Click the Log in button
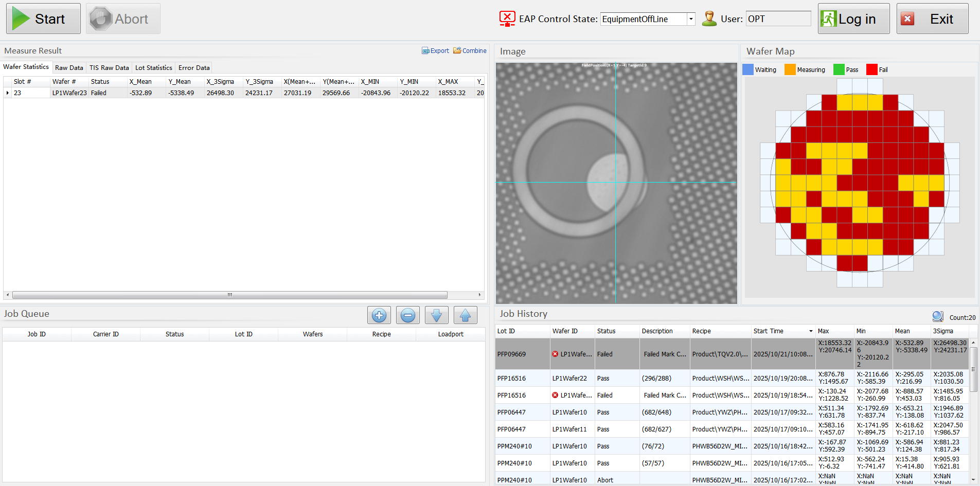Screen dimensions: 980x486 tap(853, 19)
